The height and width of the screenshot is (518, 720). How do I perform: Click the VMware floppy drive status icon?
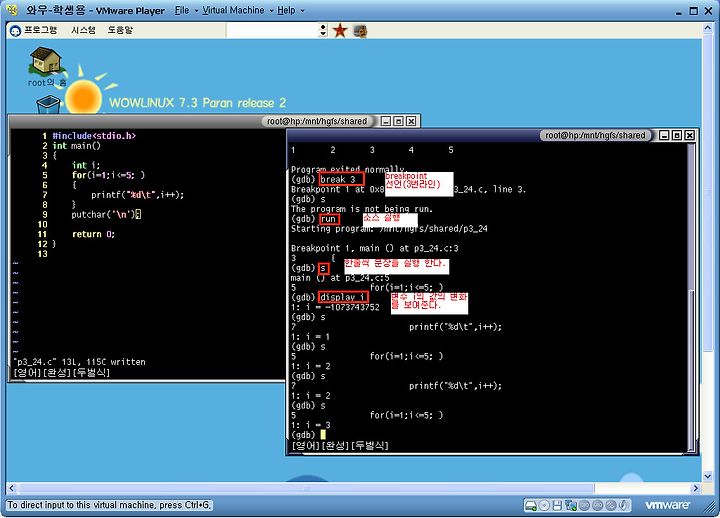point(557,505)
